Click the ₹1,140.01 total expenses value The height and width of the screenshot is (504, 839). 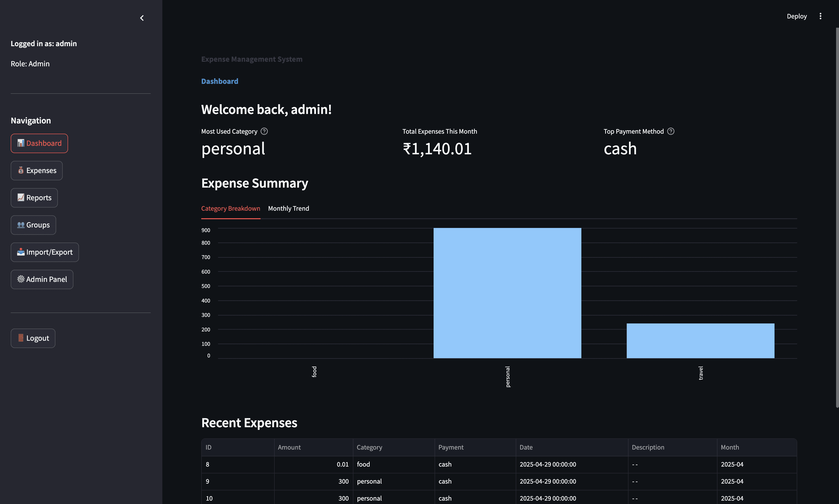click(437, 149)
